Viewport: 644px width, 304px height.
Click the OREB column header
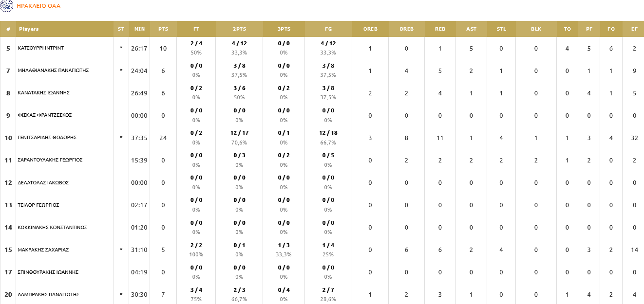[x=370, y=29]
